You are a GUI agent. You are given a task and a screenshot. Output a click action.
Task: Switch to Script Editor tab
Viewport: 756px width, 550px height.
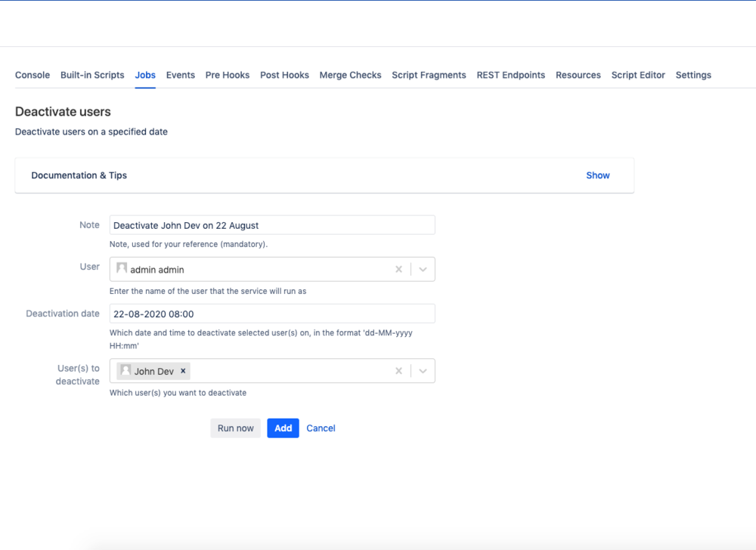638,75
